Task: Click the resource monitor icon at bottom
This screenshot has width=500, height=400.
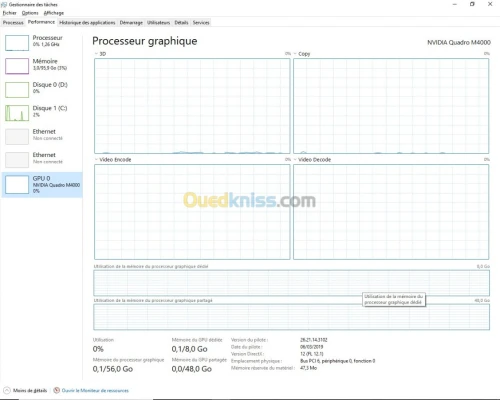Action: coord(57,390)
